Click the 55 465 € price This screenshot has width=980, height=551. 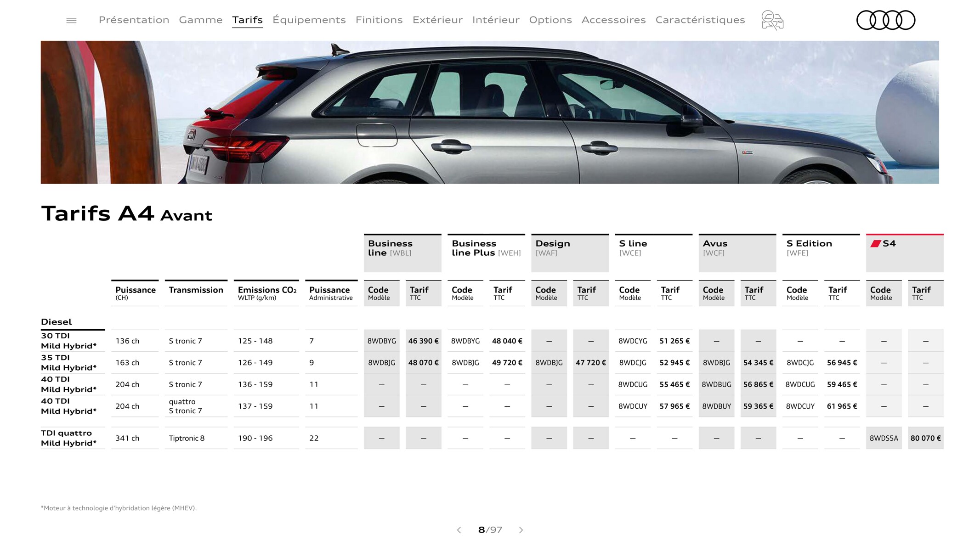click(674, 385)
